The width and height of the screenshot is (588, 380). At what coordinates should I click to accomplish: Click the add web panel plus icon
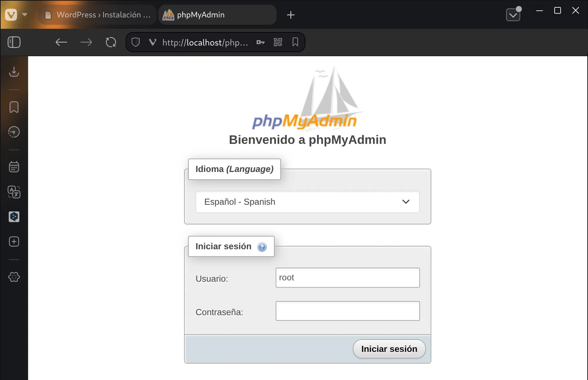pos(14,242)
